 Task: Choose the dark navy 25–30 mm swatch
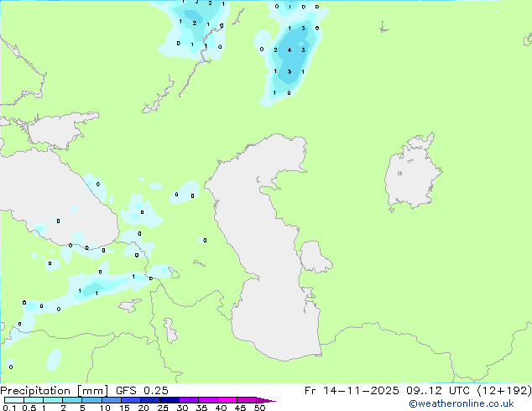[170, 400]
